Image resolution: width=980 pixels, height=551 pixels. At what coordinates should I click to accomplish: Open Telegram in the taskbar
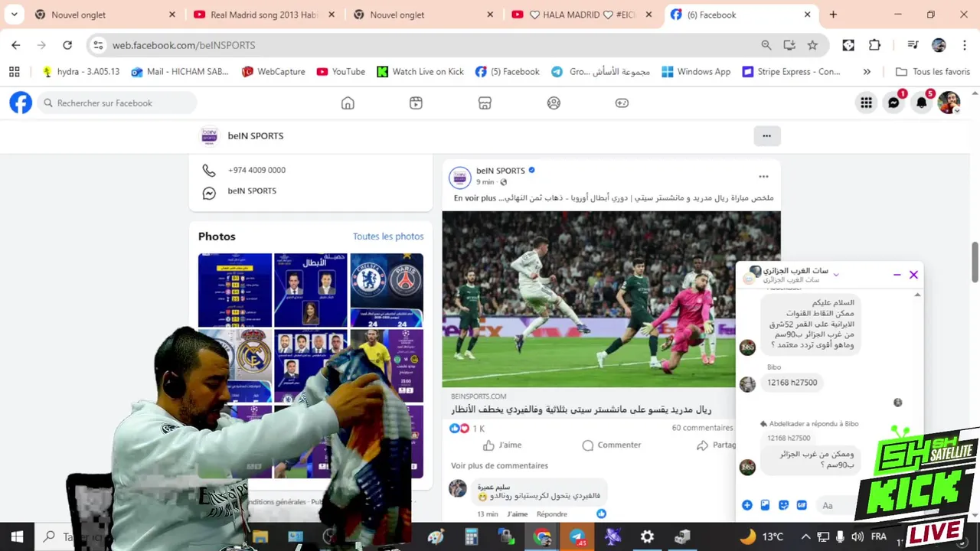click(577, 536)
